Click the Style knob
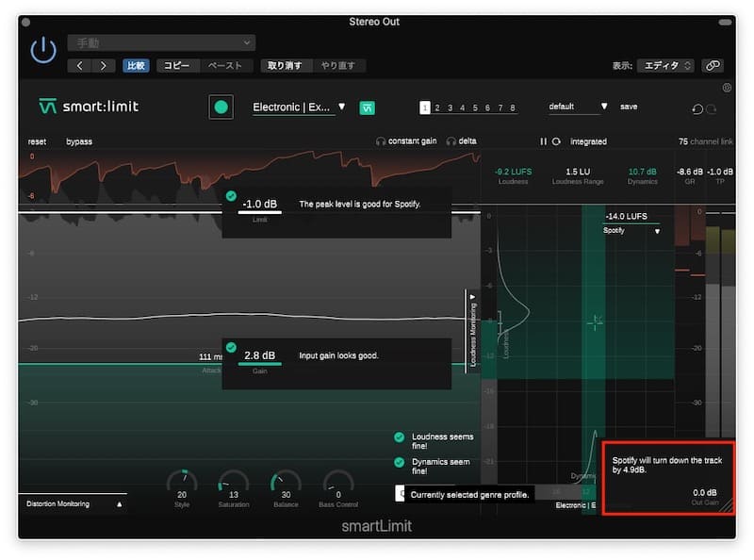The image size is (754, 560). coord(182,483)
